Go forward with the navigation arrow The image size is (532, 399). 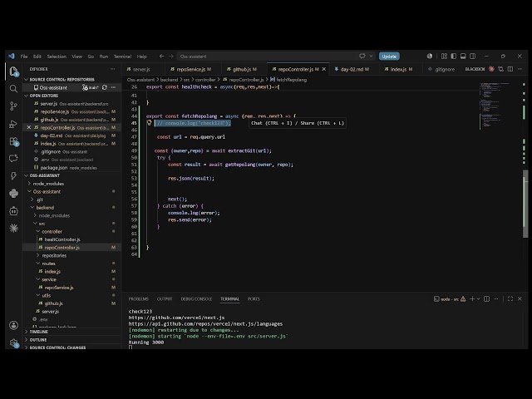coord(171,57)
